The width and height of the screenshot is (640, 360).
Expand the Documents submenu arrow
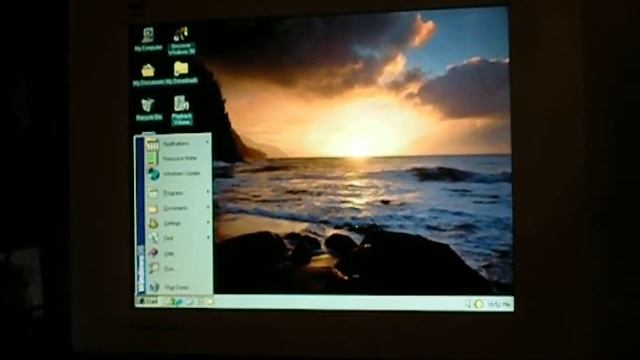tap(208, 207)
